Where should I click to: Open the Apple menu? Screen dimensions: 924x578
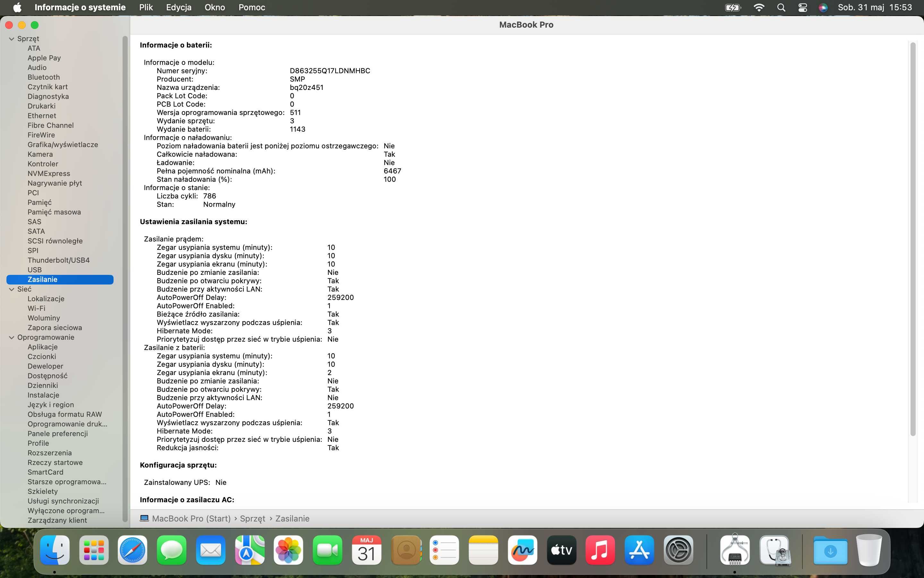coord(17,7)
